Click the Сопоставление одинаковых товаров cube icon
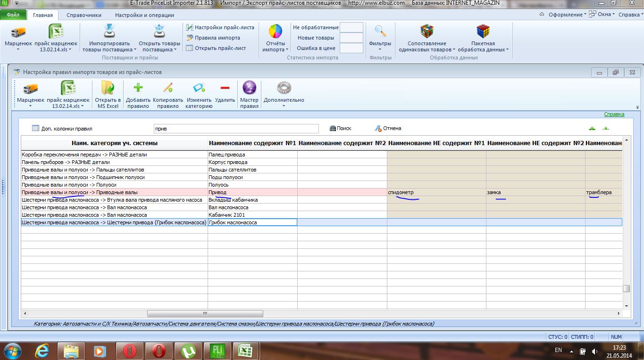This screenshot has width=644, height=360. (427, 32)
